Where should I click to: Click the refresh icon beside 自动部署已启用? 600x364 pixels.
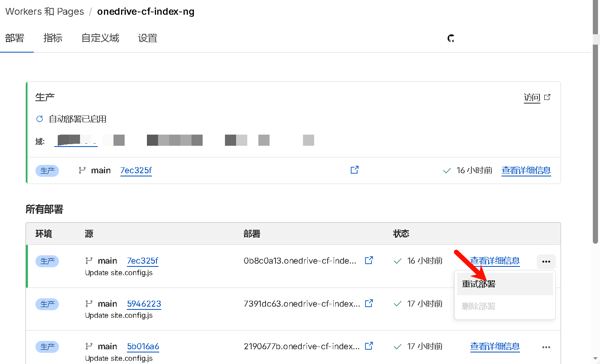point(39,119)
